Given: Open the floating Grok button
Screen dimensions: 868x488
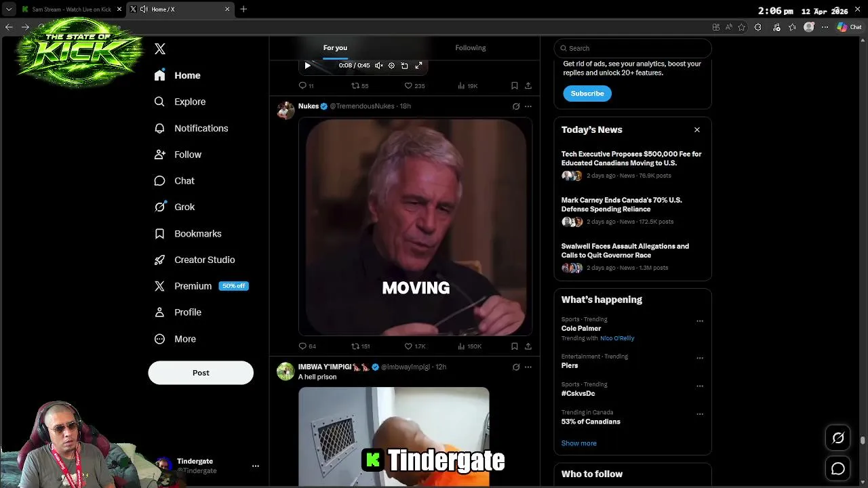Looking at the screenshot, I should tap(838, 438).
